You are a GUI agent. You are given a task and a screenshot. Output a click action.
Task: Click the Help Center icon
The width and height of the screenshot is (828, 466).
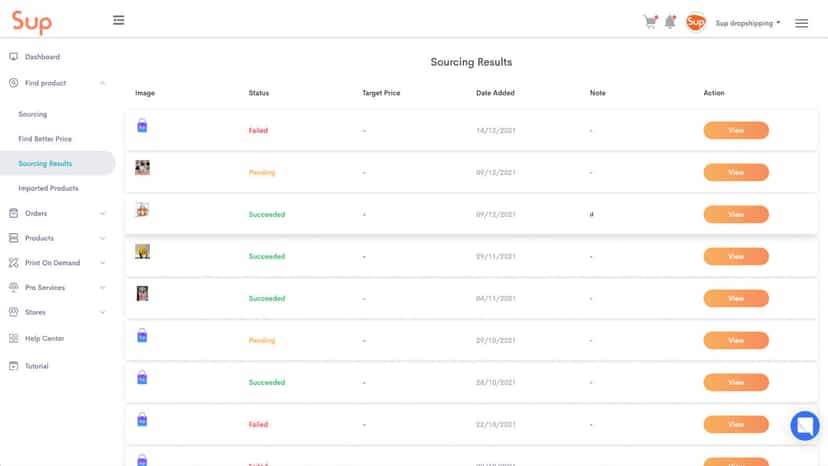pos(14,338)
